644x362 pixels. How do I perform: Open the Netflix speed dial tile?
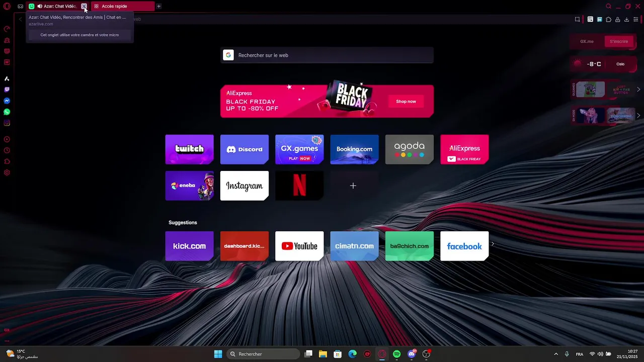pos(299,186)
